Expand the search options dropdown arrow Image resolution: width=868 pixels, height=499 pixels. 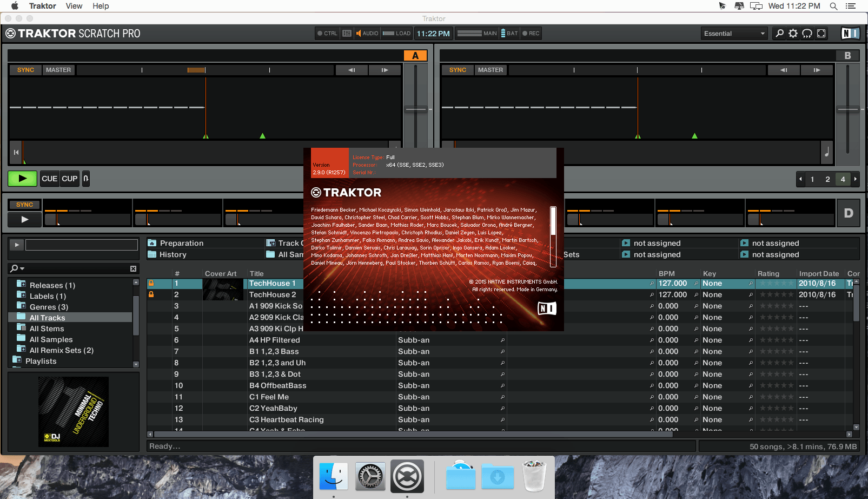(22, 268)
